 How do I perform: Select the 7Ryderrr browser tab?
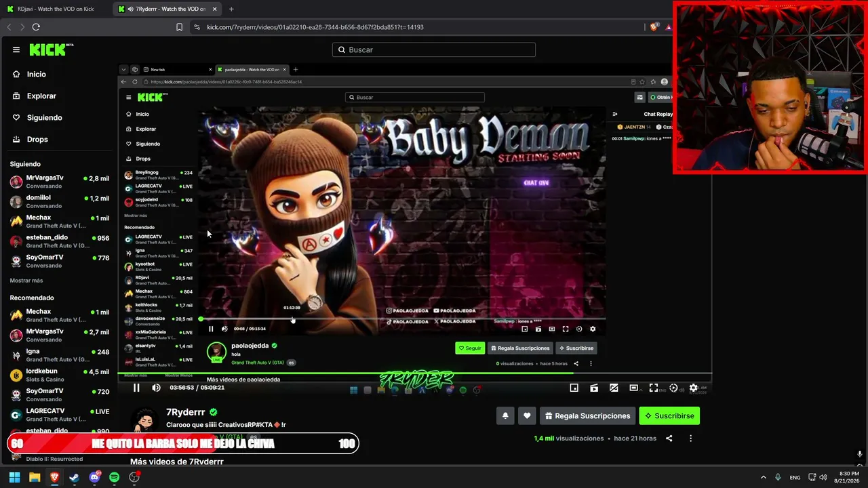(167, 9)
